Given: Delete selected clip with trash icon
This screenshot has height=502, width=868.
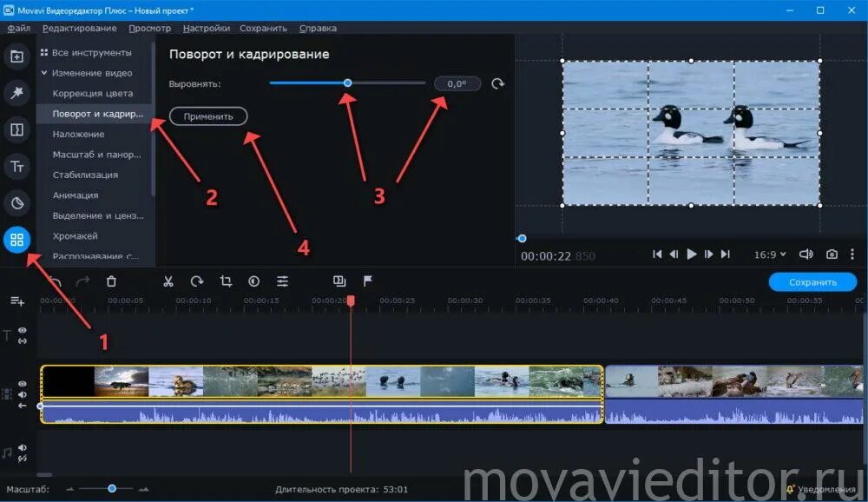Looking at the screenshot, I should pos(111,281).
